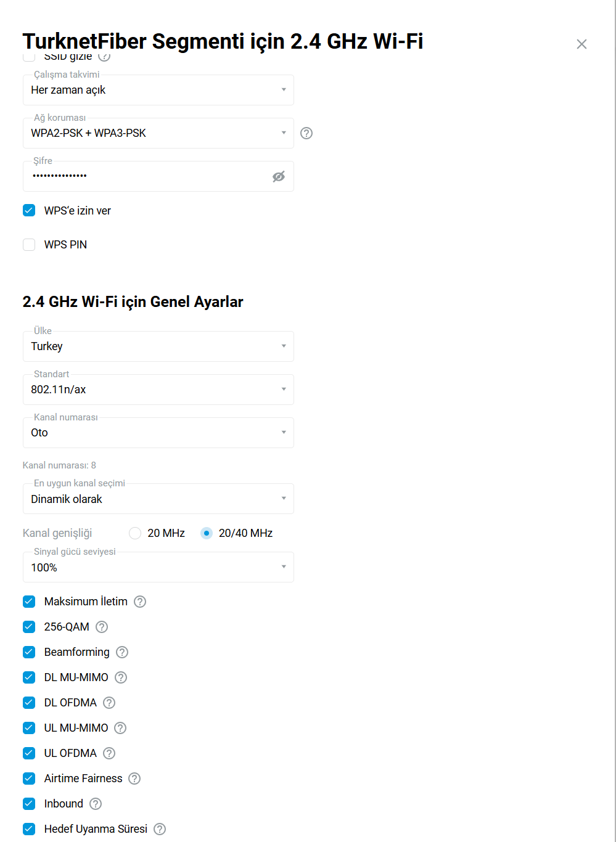The image size is (616, 842).
Task: Show password with the eye icon
Action: pos(279,177)
